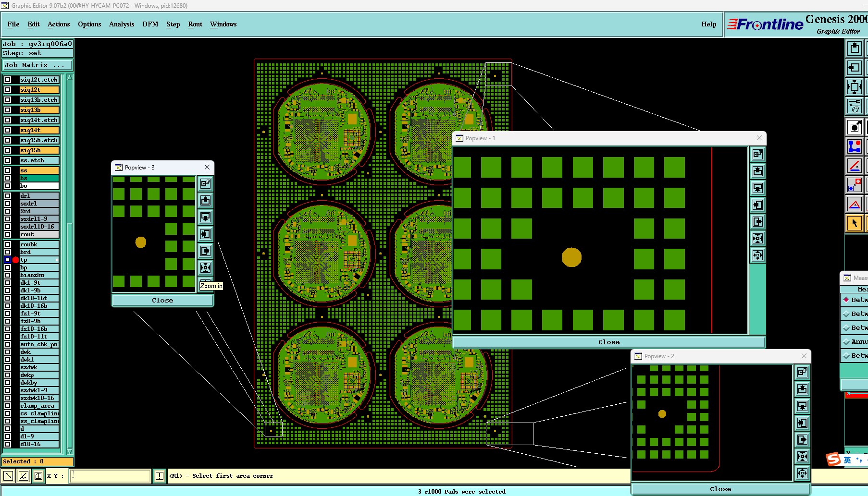868x496 pixels.
Task: Click the angle coordinate mode icon at bottom
Action: (23, 476)
